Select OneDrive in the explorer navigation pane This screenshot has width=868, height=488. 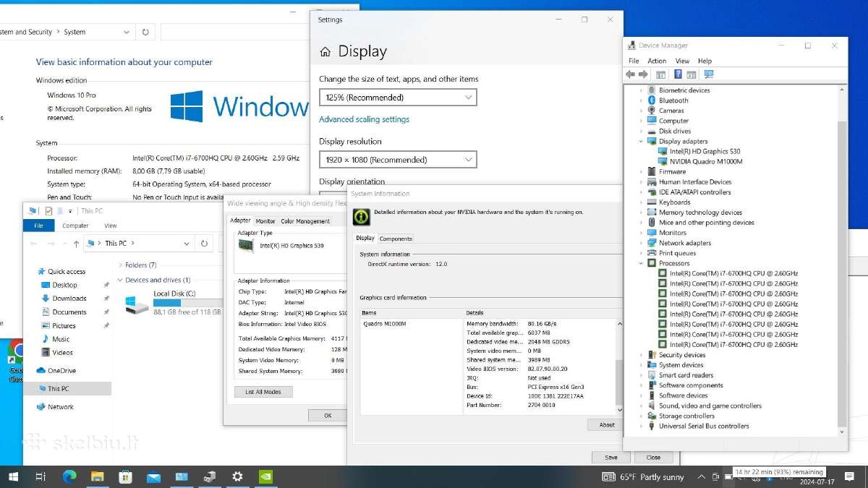pos(61,371)
